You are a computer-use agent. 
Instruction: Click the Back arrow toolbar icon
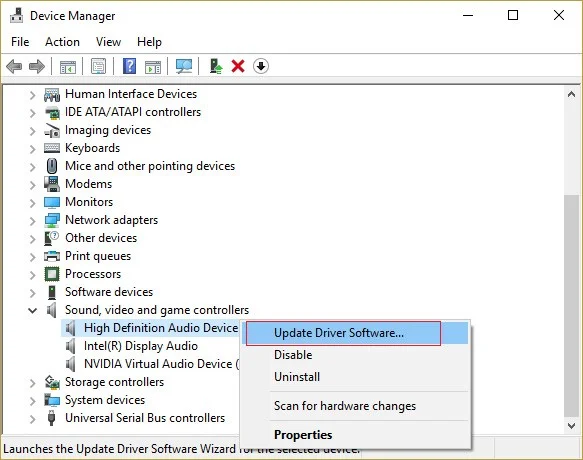(x=14, y=67)
